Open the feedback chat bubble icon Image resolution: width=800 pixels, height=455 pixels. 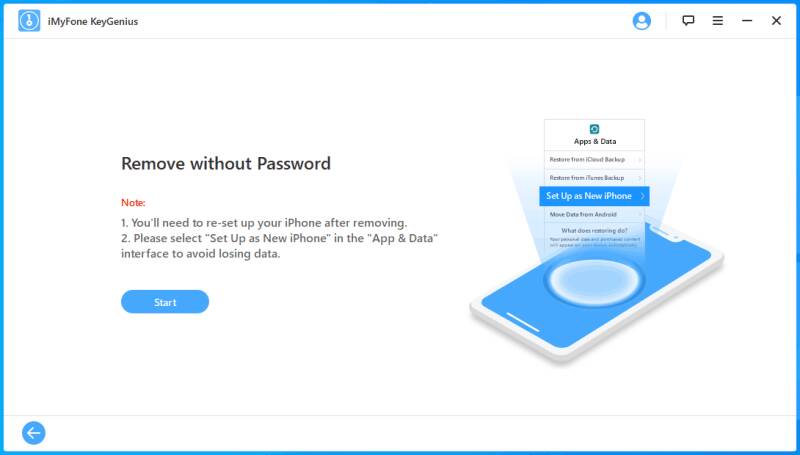(x=688, y=21)
